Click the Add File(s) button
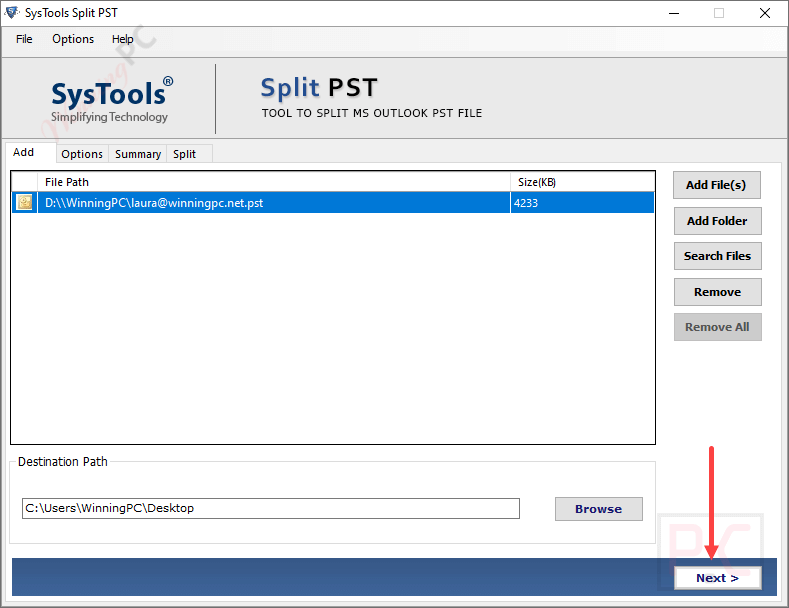The width and height of the screenshot is (789, 608). (x=717, y=185)
